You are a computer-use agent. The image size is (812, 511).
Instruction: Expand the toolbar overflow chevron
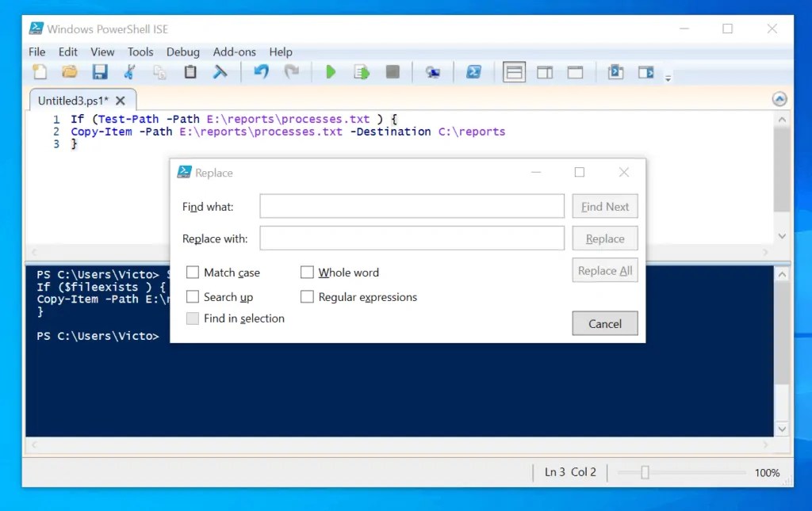668,76
